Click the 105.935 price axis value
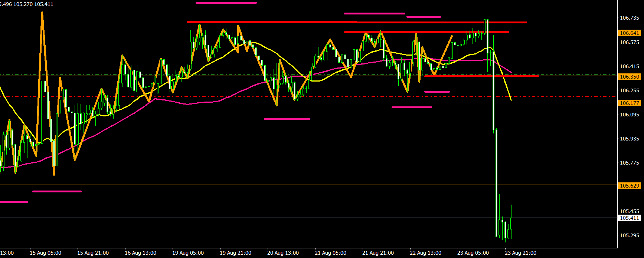Screen dimensions: 644x258 [x=630, y=139]
